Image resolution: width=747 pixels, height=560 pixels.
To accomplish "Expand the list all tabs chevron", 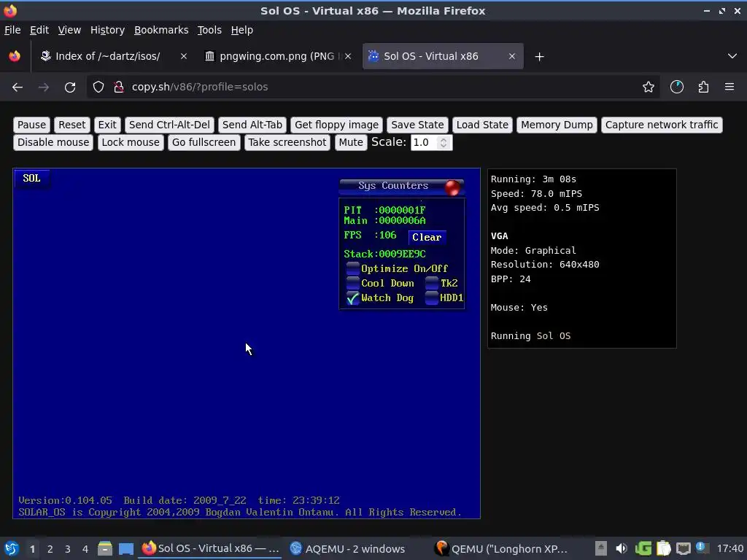I will click(732, 56).
